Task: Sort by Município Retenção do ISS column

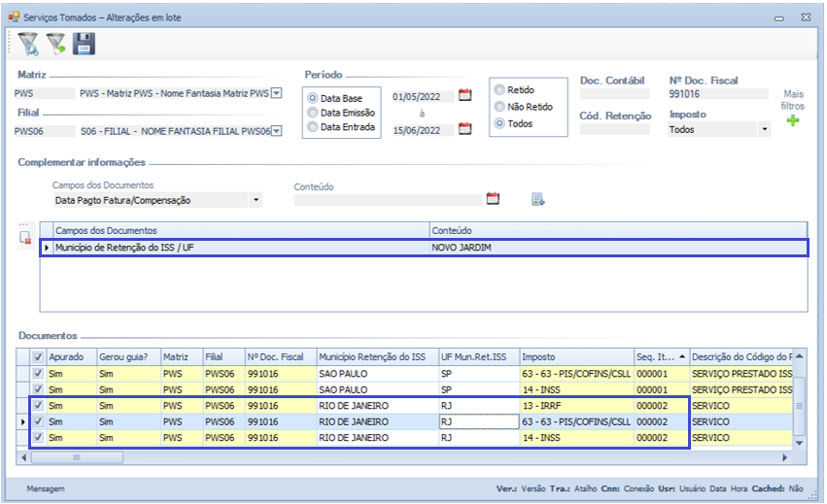Action: pyautogui.click(x=375, y=356)
